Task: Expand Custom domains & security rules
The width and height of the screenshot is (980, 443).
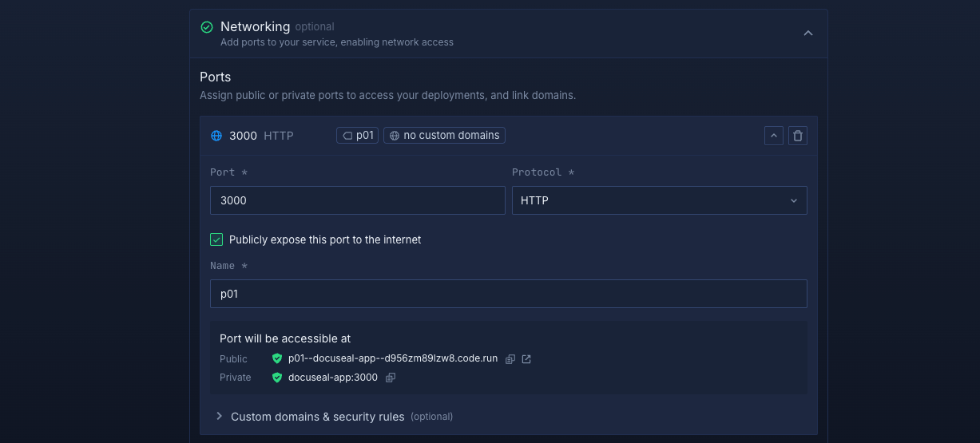Action: point(317,417)
